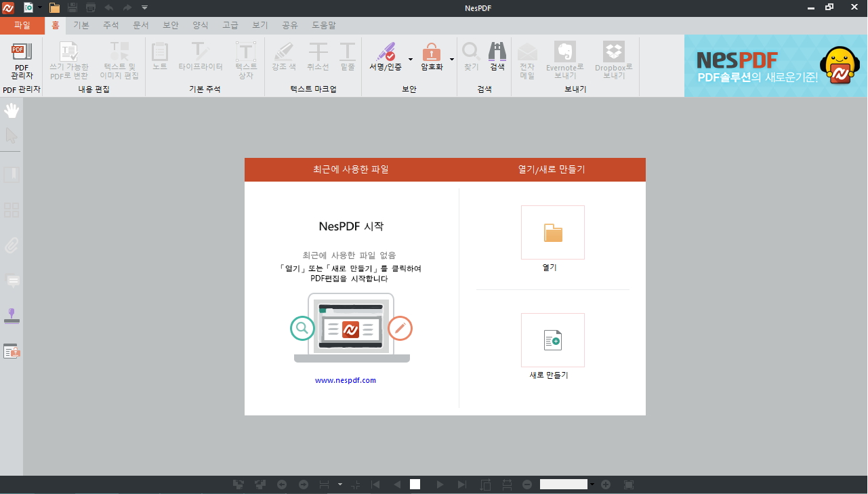
Task: Open the 파일 menu
Action: [22, 26]
